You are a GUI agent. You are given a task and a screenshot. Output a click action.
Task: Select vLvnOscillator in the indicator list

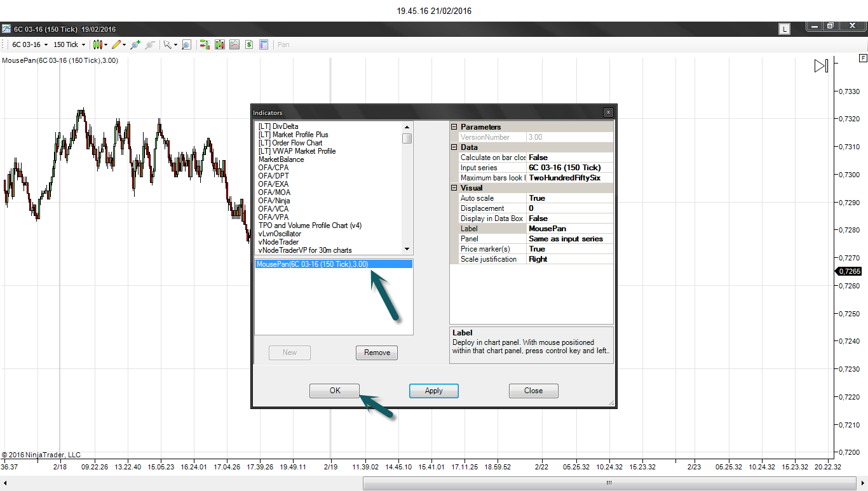(x=280, y=234)
